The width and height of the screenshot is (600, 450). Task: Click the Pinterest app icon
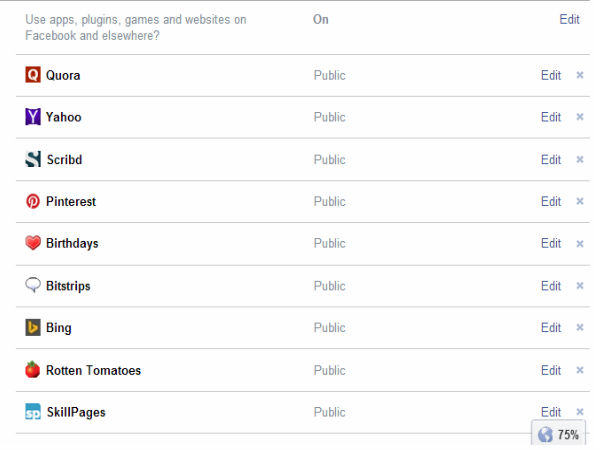(33, 201)
